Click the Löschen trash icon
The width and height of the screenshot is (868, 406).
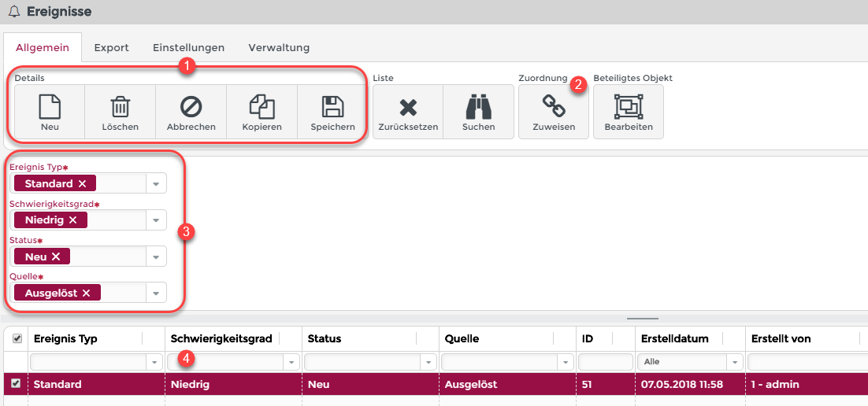(x=120, y=106)
